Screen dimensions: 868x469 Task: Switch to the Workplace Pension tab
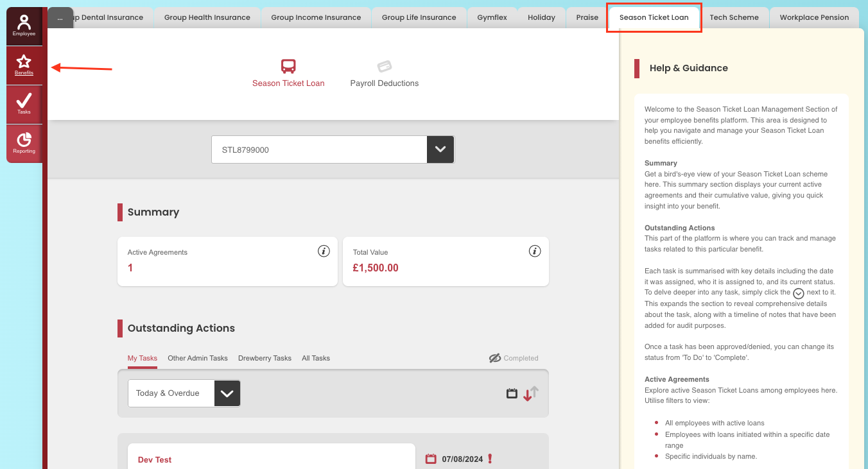(813, 18)
